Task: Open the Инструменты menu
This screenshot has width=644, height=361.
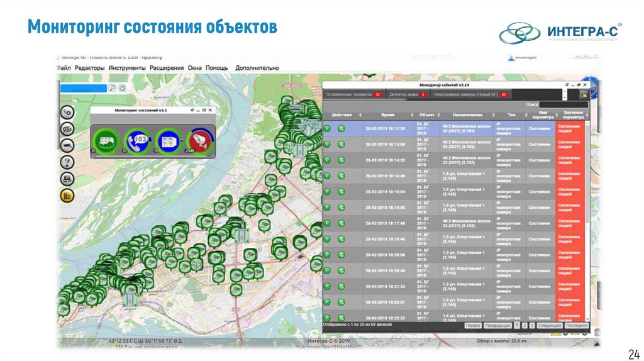Action: 127,68
